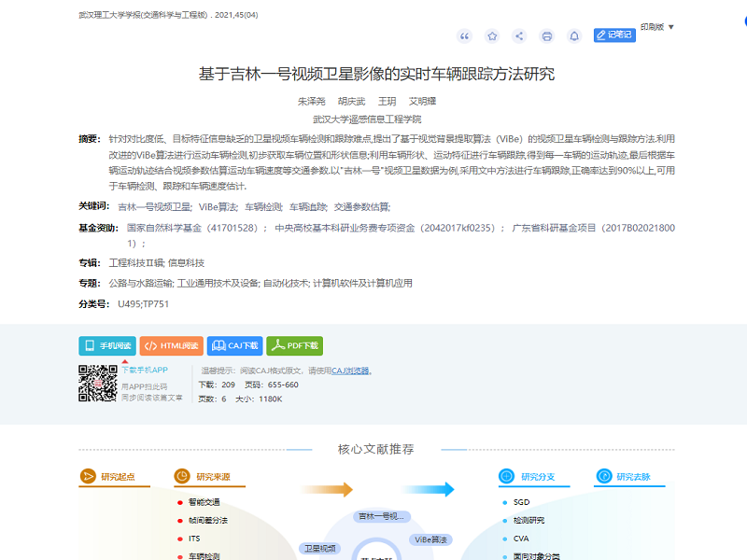The width and height of the screenshot is (747, 560).
Task: Click the 下载手机APP link
Action: click(145, 371)
